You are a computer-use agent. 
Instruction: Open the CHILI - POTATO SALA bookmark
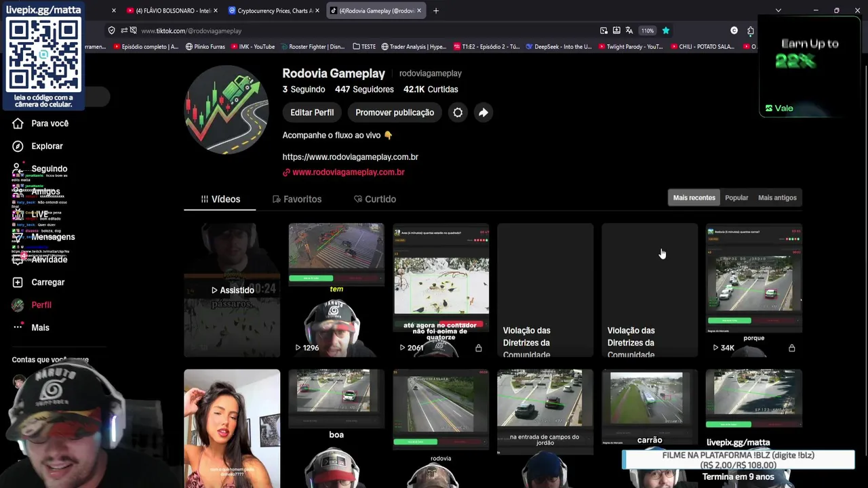[x=702, y=47]
